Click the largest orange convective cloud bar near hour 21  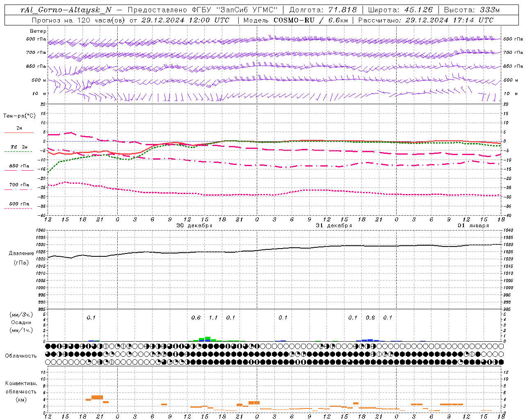[97, 397]
